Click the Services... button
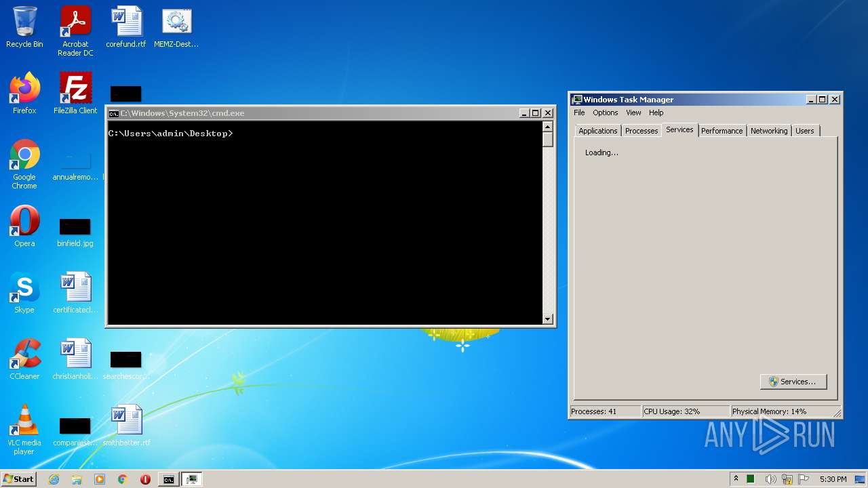 pos(793,382)
